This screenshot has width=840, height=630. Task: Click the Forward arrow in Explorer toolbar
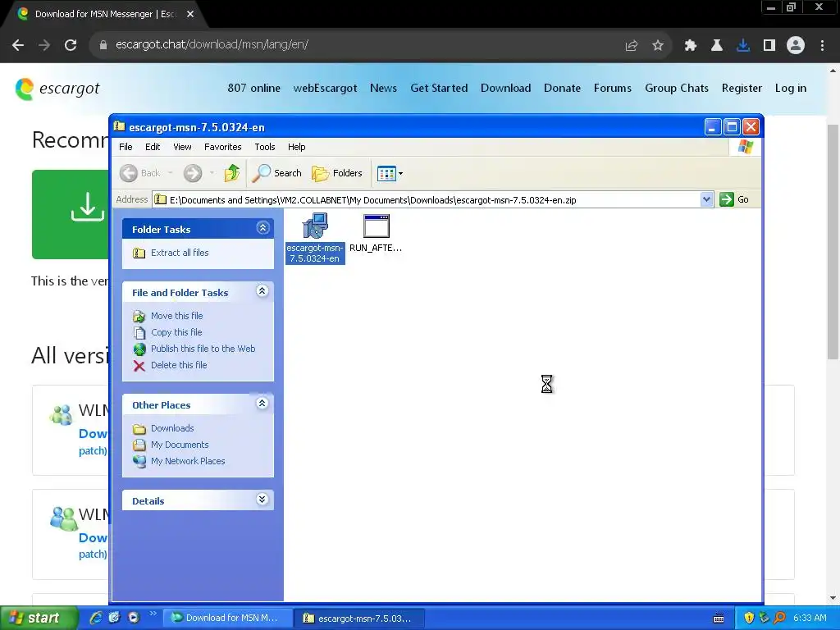coord(193,173)
